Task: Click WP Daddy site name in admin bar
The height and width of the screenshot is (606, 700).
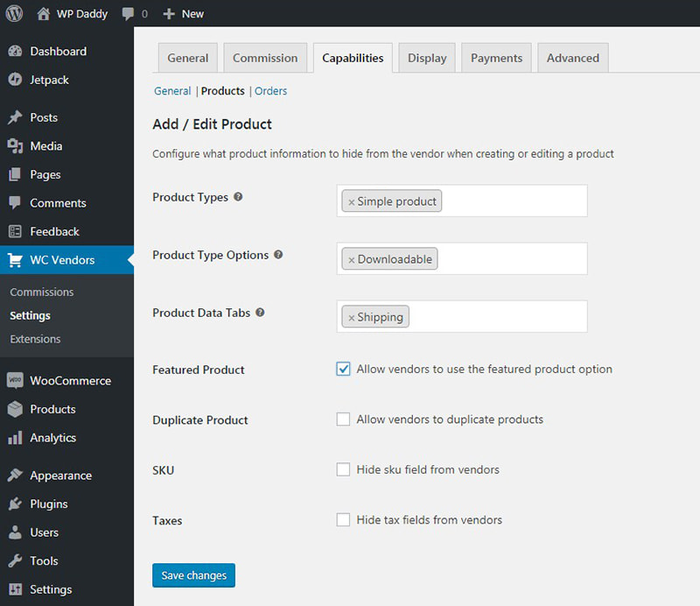Action: tap(82, 14)
